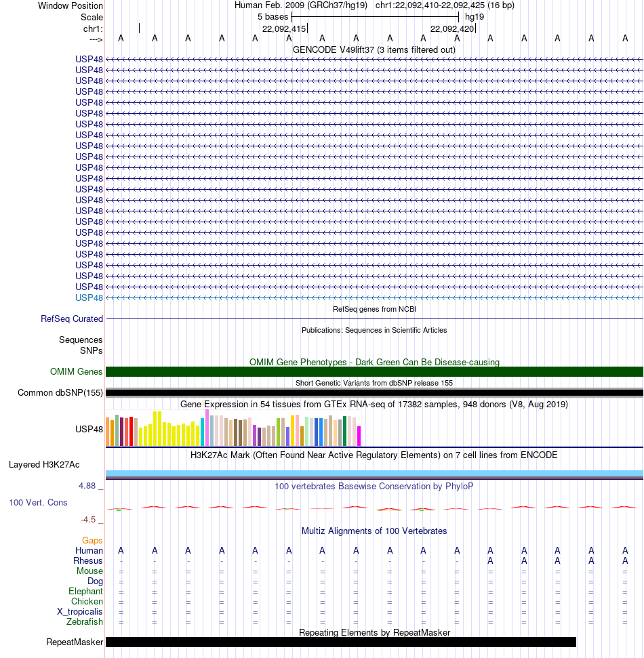Open the GTEx Gene Expression track title
This screenshot has height=658, width=644.
coord(374,405)
